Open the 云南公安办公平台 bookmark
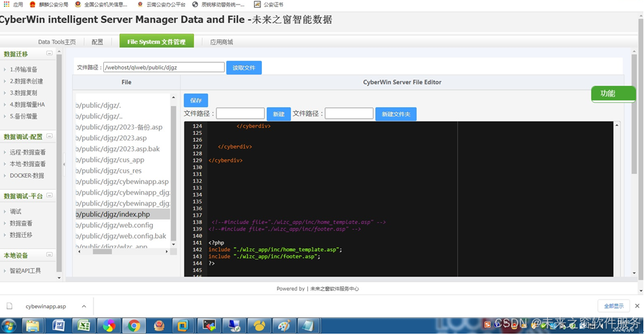This screenshot has width=644, height=335. pyautogui.click(x=161, y=5)
